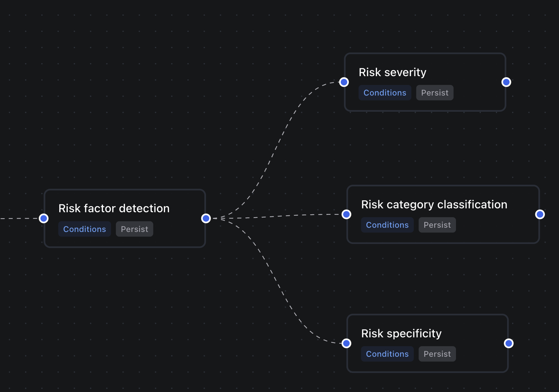Toggle Persist on Risk factor detection node
The width and height of the screenshot is (559, 392).
pos(134,229)
